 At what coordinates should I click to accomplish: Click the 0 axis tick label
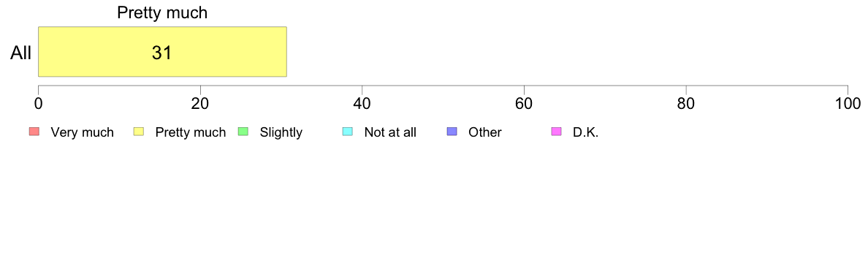(x=38, y=104)
